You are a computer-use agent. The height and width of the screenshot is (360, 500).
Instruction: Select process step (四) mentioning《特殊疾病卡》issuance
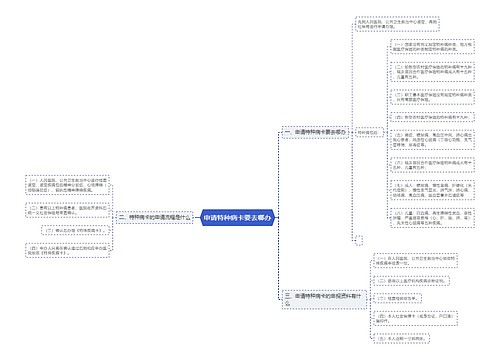click(68, 250)
